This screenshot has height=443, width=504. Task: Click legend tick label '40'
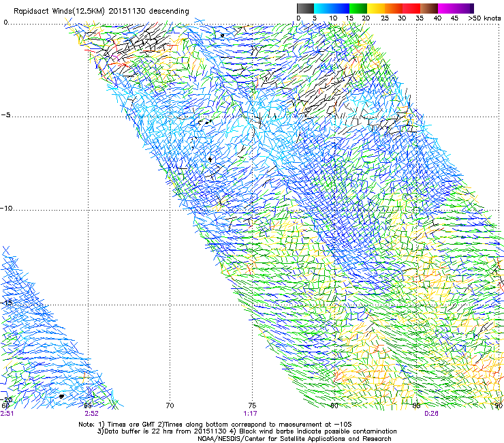(x=437, y=18)
